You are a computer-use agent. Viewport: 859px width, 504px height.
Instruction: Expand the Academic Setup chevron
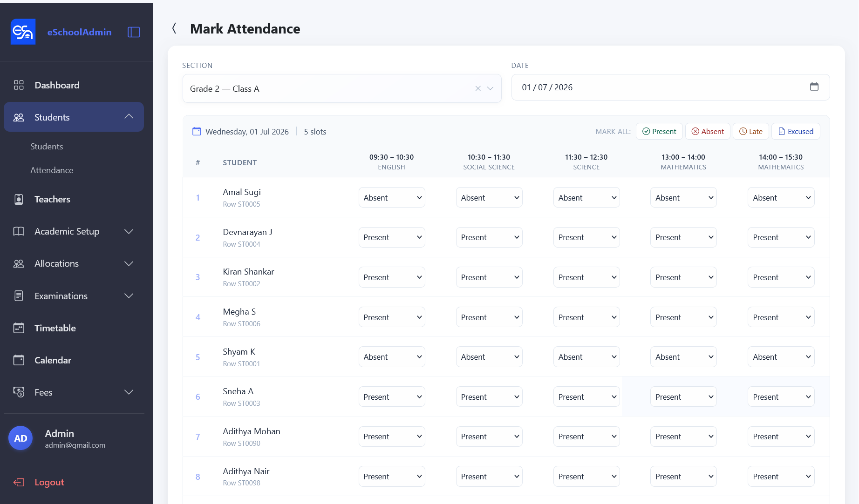pyautogui.click(x=129, y=231)
